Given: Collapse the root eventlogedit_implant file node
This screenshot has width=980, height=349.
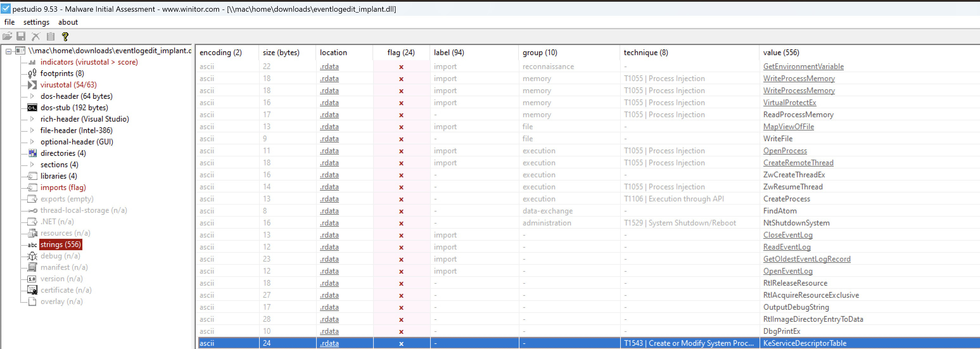Looking at the screenshot, I should (8, 51).
